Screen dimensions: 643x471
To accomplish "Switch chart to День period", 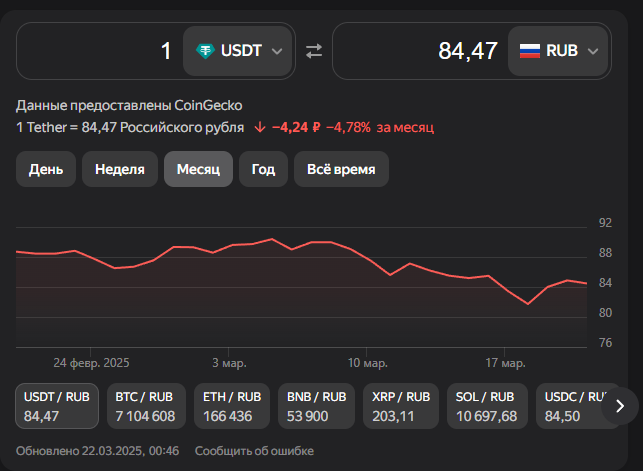I will [x=46, y=169].
